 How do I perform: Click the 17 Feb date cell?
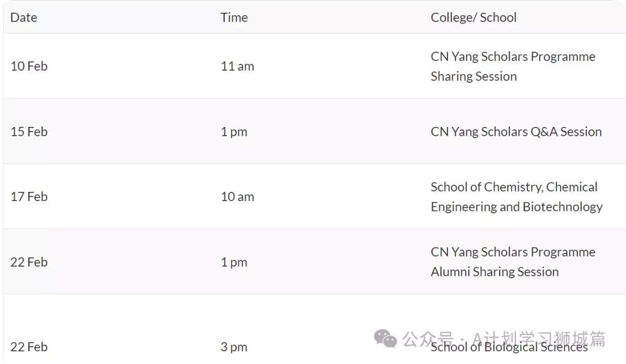[x=29, y=196]
